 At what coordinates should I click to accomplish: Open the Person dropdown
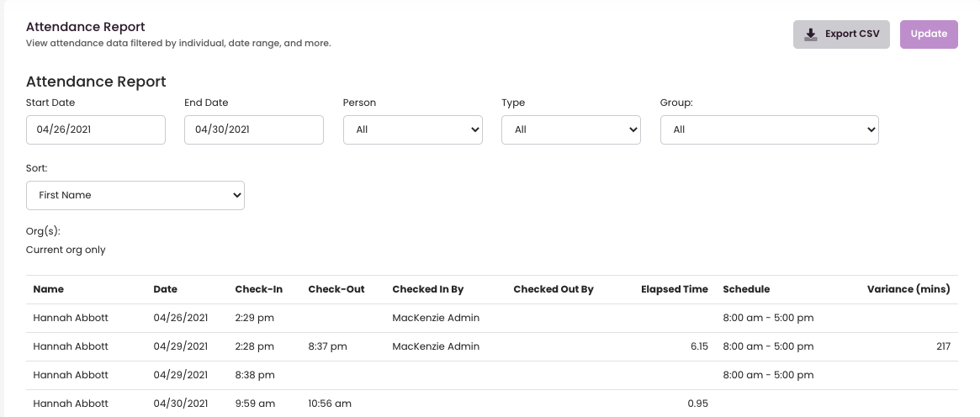(x=412, y=129)
